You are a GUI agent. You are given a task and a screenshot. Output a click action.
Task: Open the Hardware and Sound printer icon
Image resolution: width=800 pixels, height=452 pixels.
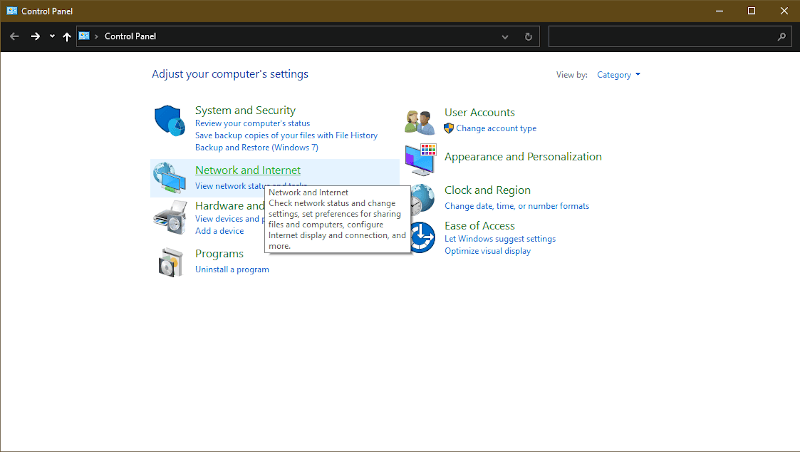170,217
